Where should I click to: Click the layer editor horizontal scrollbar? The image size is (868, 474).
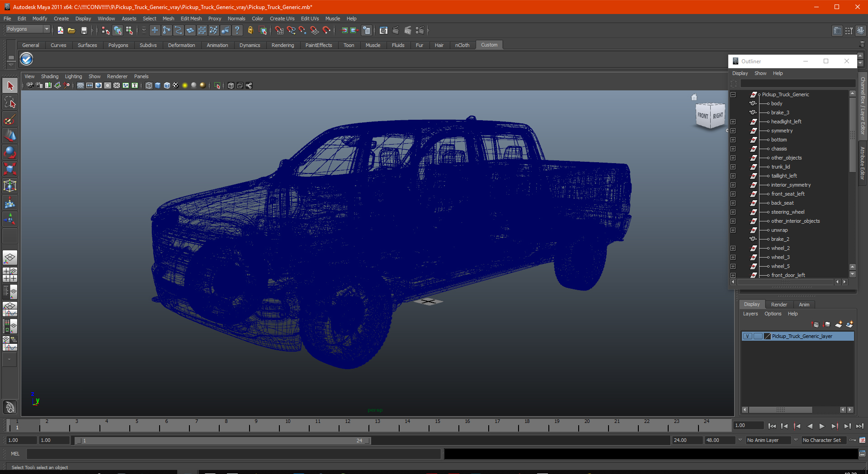tap(781, 410)
